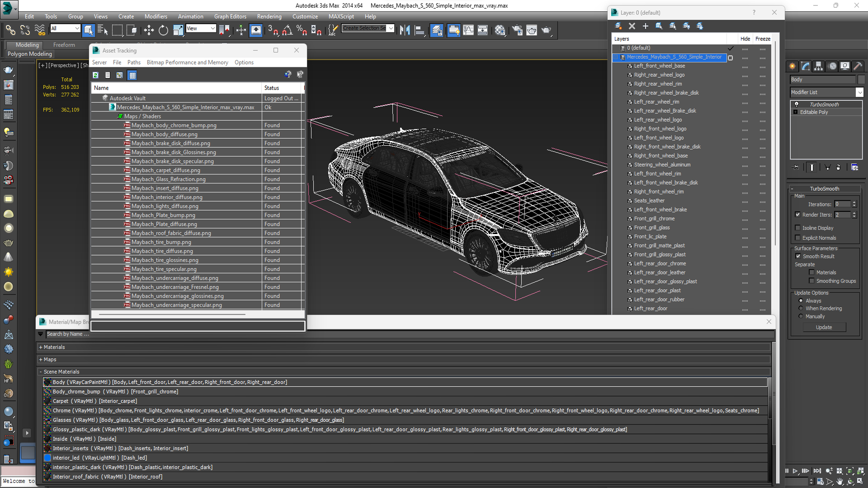This screenshot has height=488, width=868.
Task: Open the View reference coordinate dropdown
Action: [212, 28]
